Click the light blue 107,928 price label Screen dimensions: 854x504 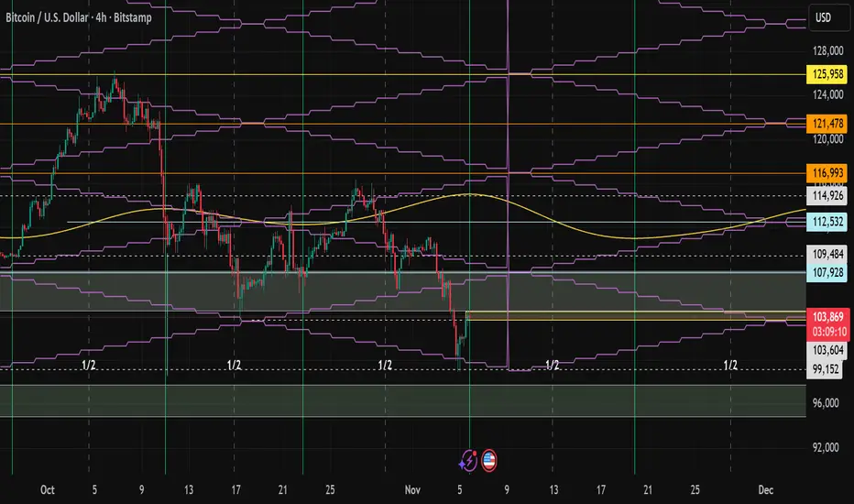(x=827, y=272)
